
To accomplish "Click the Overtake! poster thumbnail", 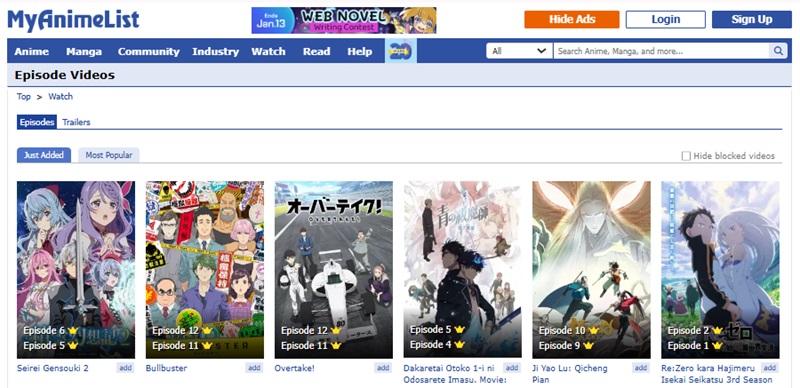I will (334, 270).
